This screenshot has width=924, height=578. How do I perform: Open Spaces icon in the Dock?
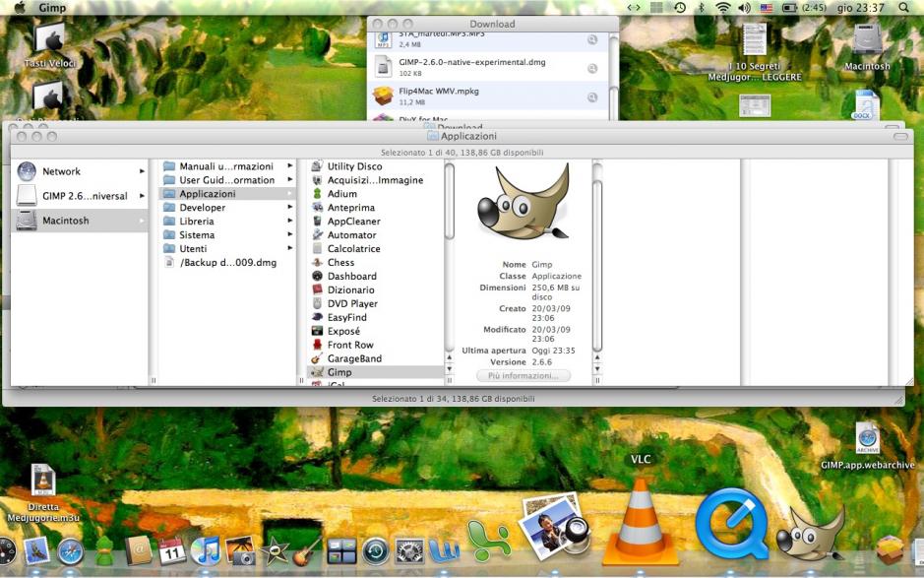click(x=341, y=552)
